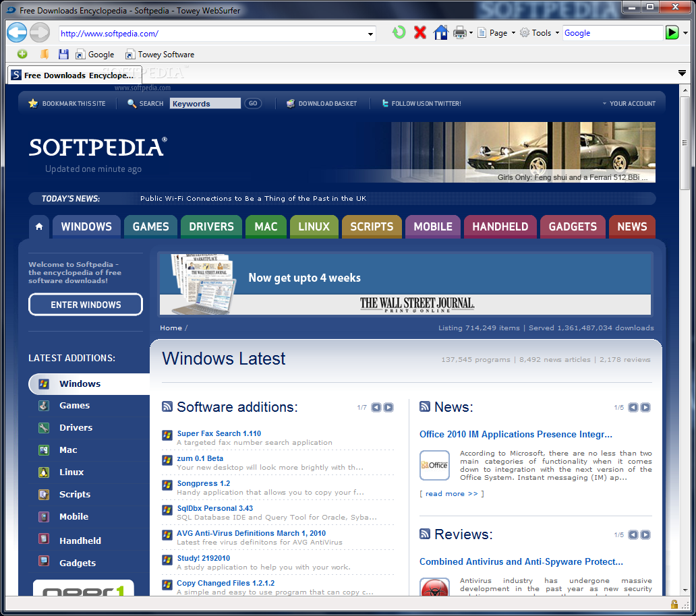Screen dimensions: 696x616
Task: Open the Page dropdown menu
Action: tap(496, 33)
